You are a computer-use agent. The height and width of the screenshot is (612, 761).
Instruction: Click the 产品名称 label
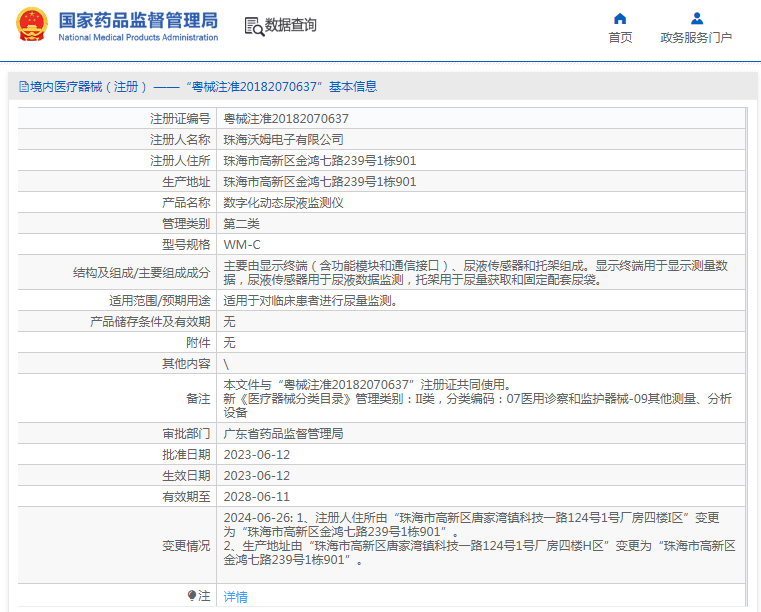(186, 203)
